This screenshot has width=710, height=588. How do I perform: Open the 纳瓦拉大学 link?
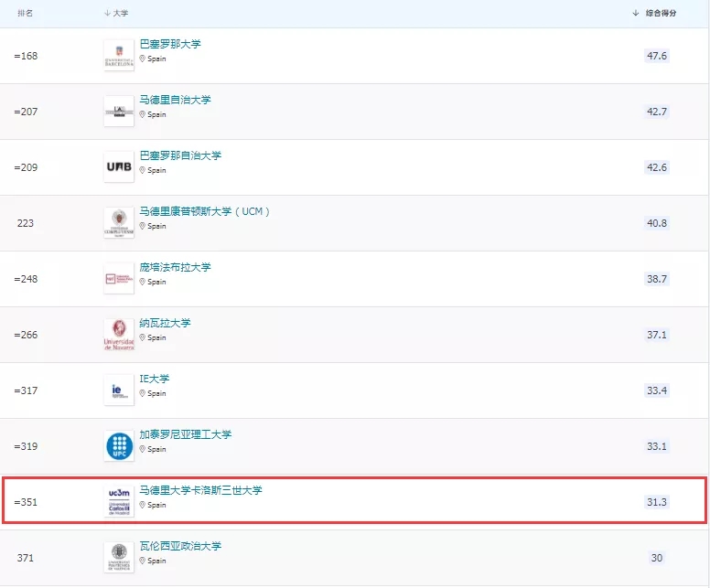tap(166, 323)
